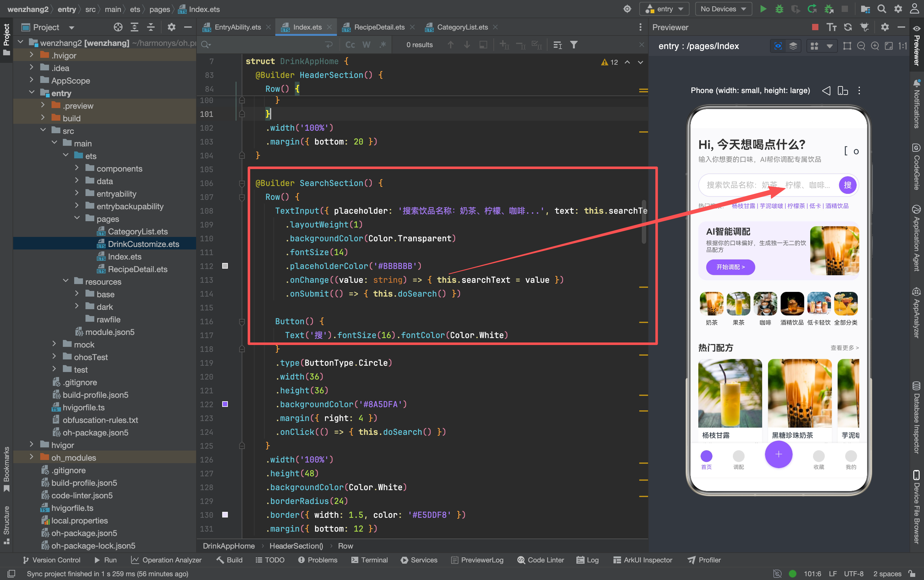Zoom in the preview

[x=875, y=46]
